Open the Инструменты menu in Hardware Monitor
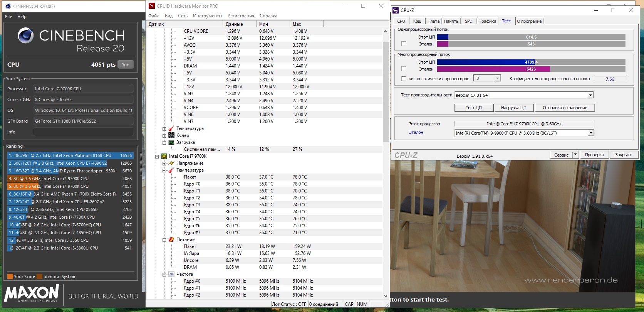The height and width of the screenshot is (312, 644). click(208, 16)
